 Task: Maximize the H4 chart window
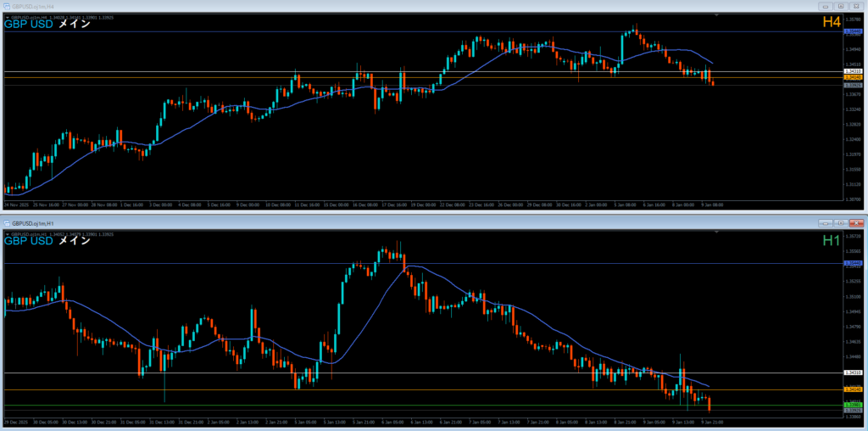click(839, 6)
